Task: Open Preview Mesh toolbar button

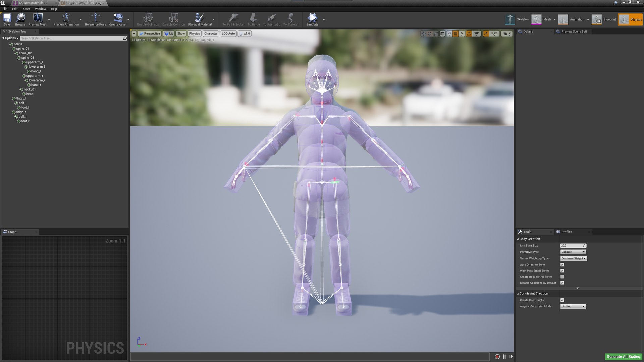Action: pyautogui.click(x=38, y=19)
